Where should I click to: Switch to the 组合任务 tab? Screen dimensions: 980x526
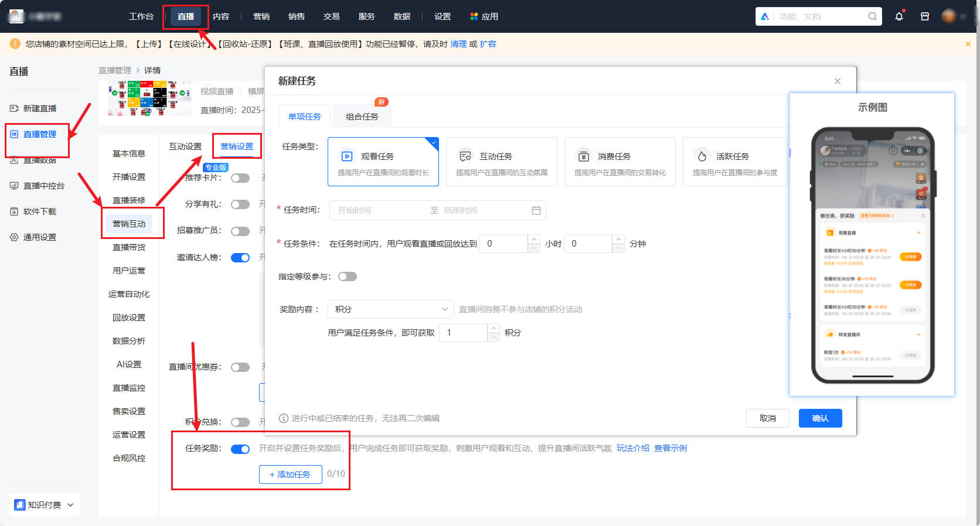(362, 117)
